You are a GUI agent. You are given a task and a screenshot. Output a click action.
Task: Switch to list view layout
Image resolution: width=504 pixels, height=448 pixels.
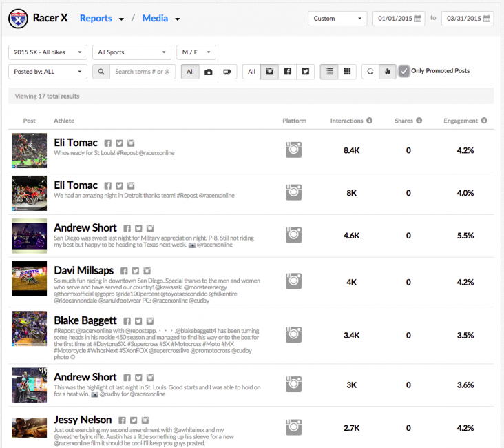pos(329,72)
